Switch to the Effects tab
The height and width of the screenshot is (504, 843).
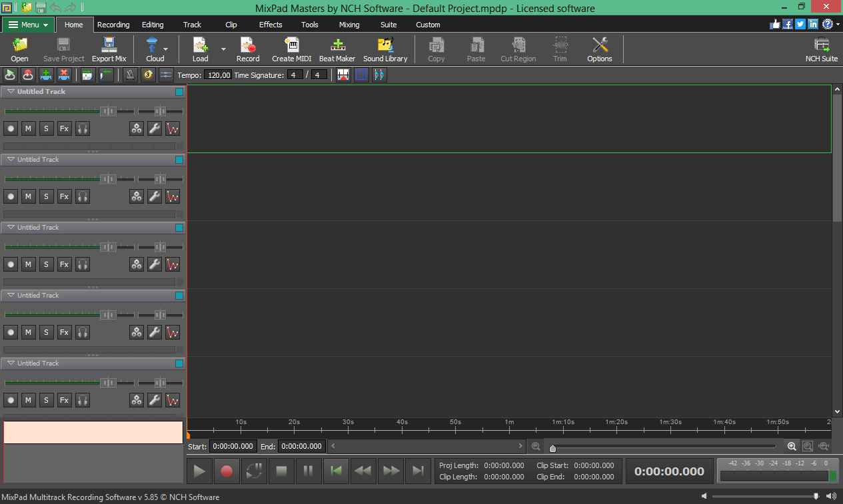pyautogui.click(x=270, y=25)
